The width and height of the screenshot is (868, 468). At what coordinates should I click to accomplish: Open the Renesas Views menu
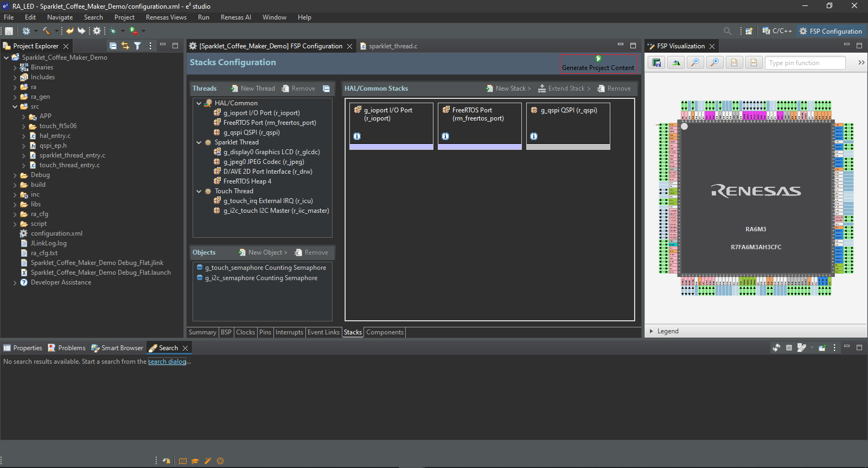coord(166,17)
